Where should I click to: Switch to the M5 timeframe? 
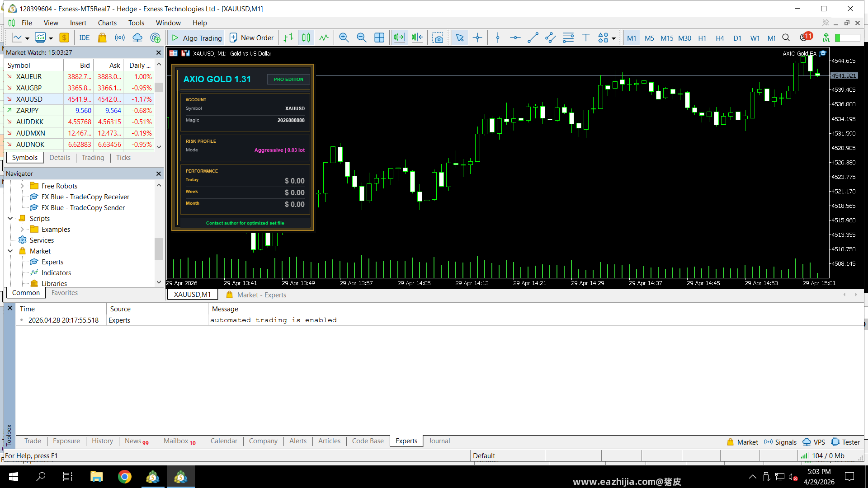649,38
